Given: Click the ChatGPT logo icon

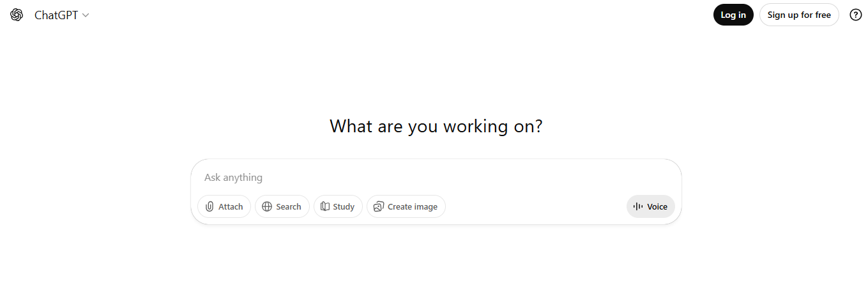Looking at the screenshot, I should pos(17,15).
